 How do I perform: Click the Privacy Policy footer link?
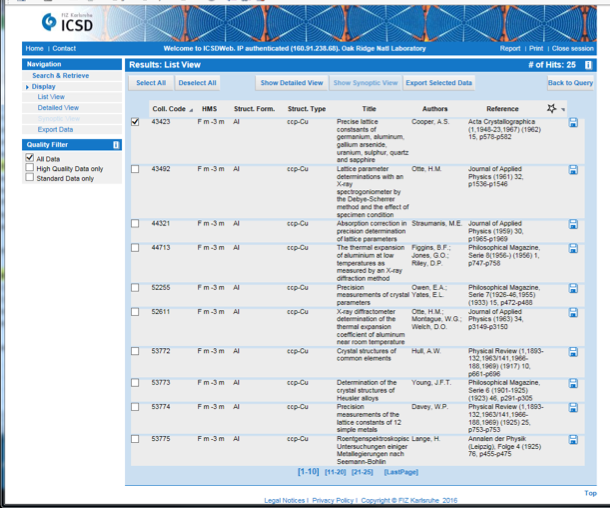(x=332, y=498)
